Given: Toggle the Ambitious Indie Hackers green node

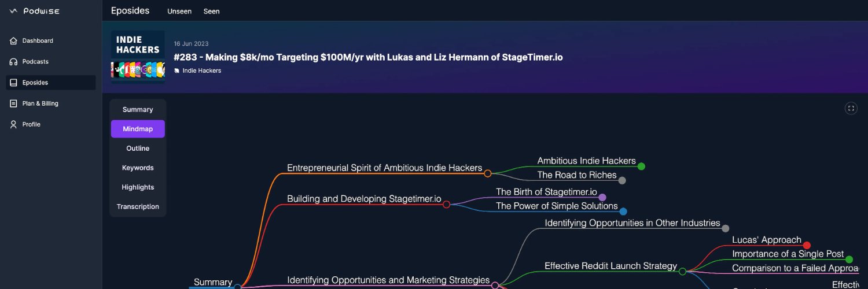Looking at the screenshot, I should (x=641, y=166).
